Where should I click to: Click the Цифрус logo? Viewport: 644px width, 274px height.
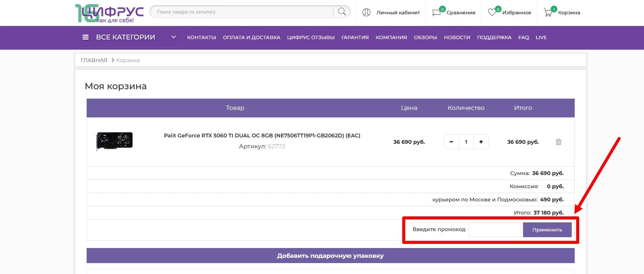click(x=109, y=13)
